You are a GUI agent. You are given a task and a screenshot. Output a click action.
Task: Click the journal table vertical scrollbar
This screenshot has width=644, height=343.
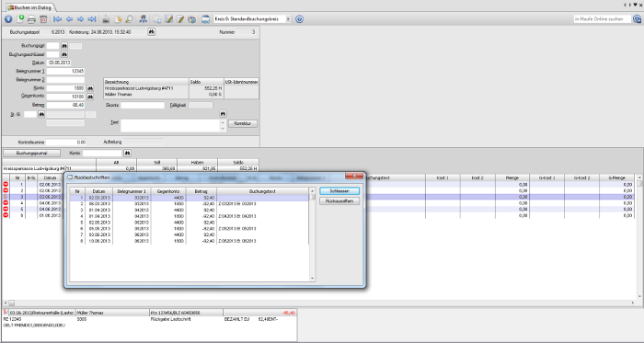[x=639, y=236]
